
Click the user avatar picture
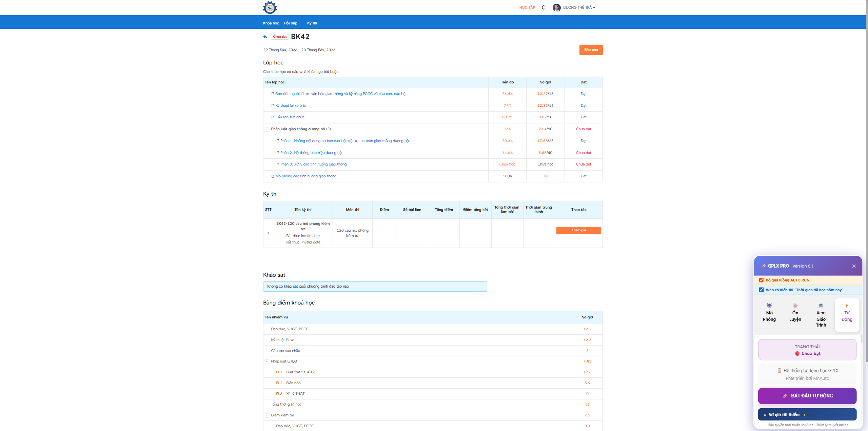[556, 7]
